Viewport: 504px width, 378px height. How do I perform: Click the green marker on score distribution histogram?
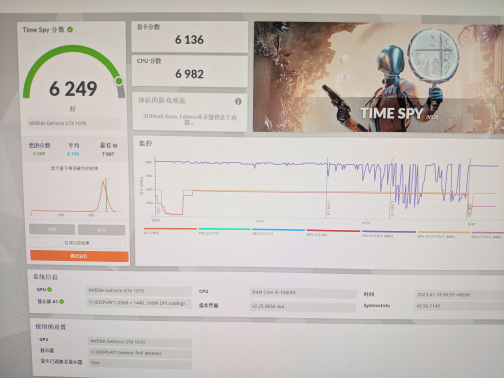click(x=106, y=195)
